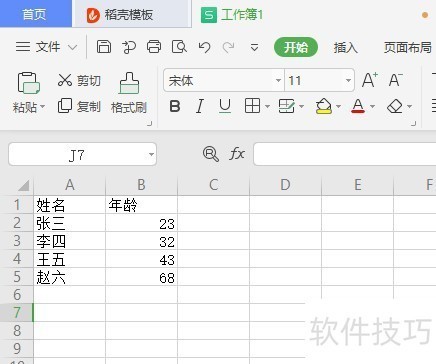
Task: Click the zoom/search icon beside fx
Action: click(211, 154)
